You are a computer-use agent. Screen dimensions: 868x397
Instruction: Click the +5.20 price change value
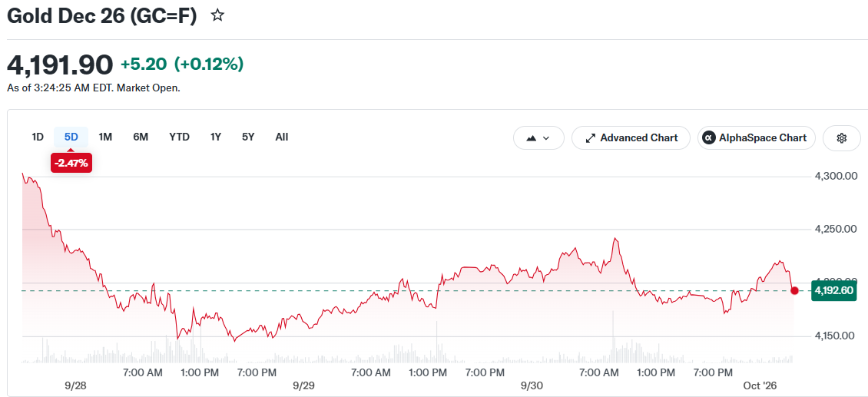point(144,65)
